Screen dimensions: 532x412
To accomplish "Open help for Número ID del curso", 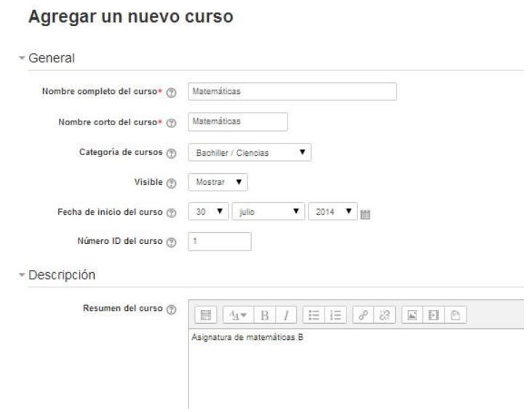I will pyautogui.click(x=171, y=242).
